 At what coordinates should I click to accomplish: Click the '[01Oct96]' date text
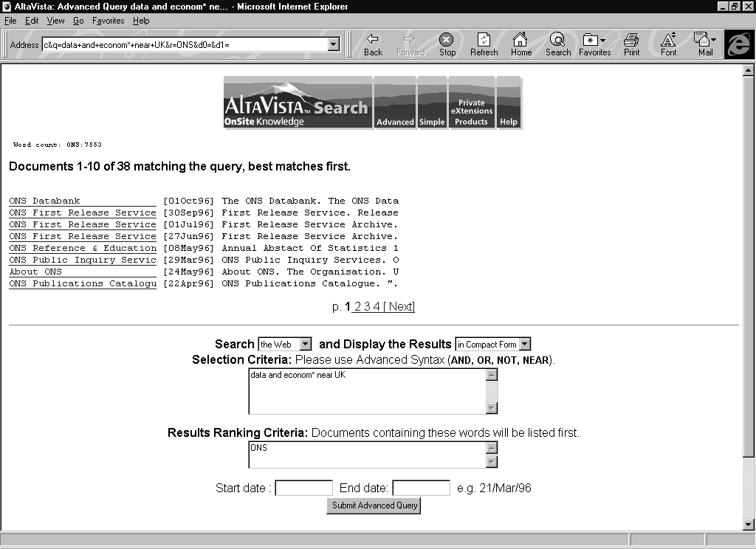click(188, 201)
